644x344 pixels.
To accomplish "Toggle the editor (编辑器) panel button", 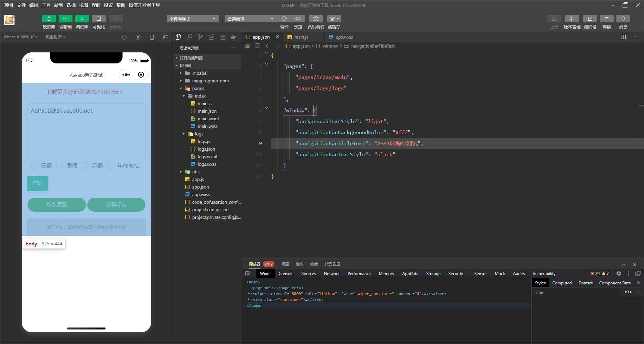I will [65, 19].
